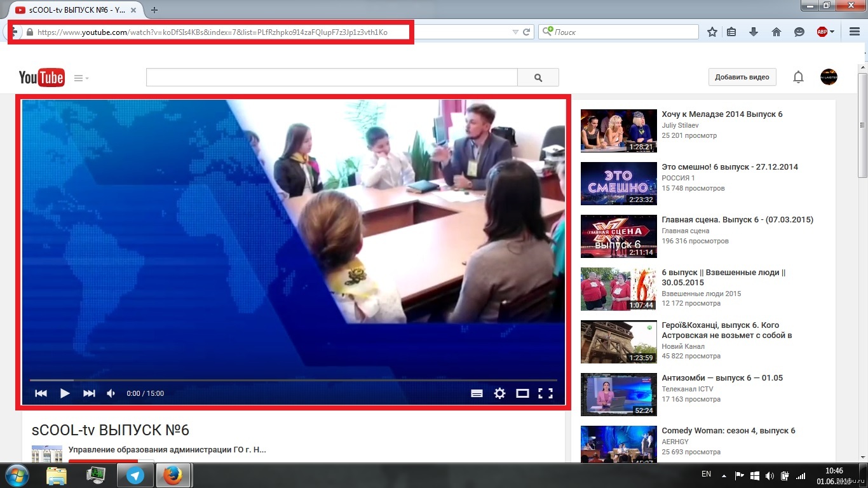Click the YouTube search magnifier button
The image size is (868, 488).
click(x=538, y=78)
